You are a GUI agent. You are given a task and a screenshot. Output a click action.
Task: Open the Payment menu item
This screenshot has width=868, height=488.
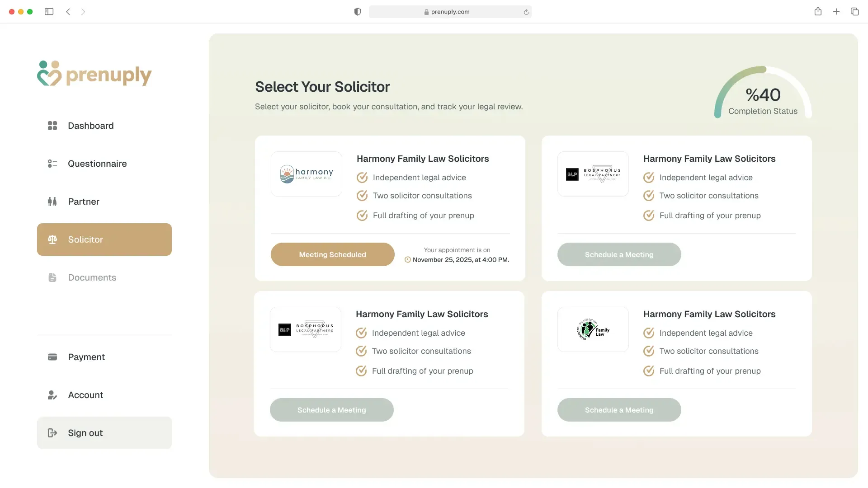(x=104, y=357)
